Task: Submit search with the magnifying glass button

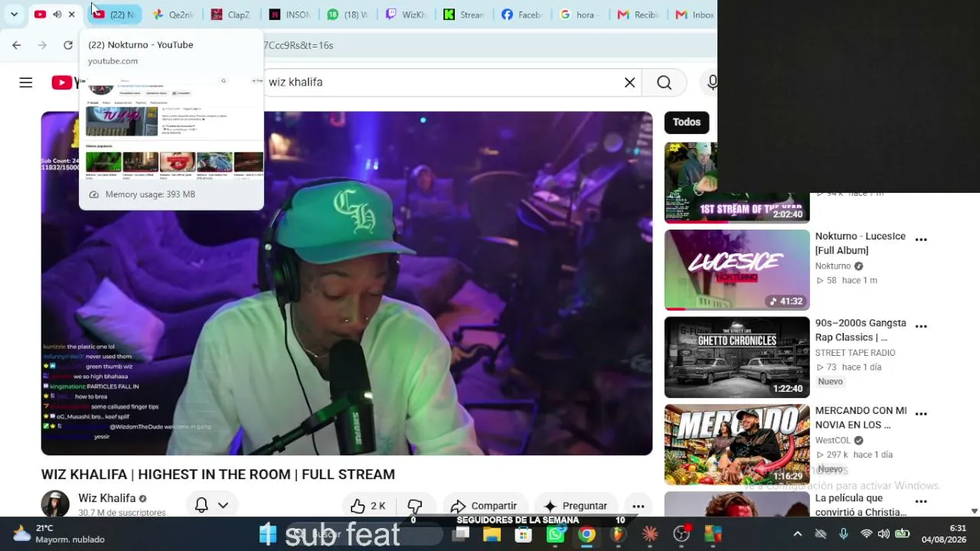Action: click(x=664, y=83)
